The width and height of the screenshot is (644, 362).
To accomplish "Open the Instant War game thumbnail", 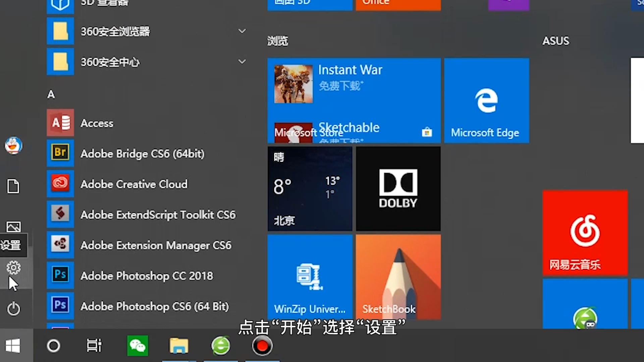I will point(293,84).
